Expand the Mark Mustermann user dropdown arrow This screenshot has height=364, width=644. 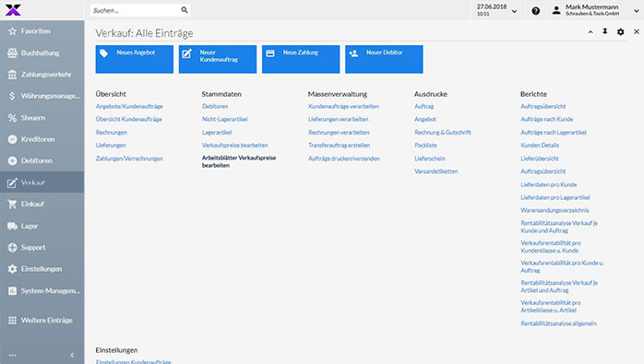[x=637, y=11]
